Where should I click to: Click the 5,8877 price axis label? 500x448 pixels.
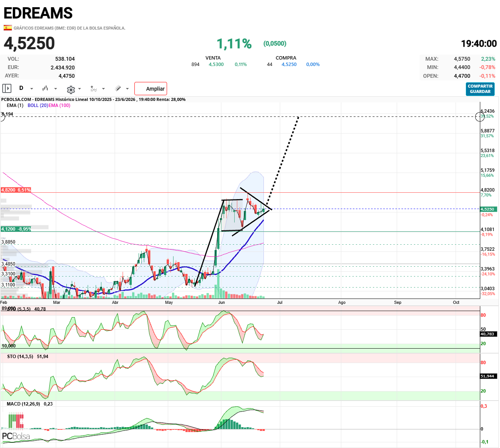tap(487, 131)
